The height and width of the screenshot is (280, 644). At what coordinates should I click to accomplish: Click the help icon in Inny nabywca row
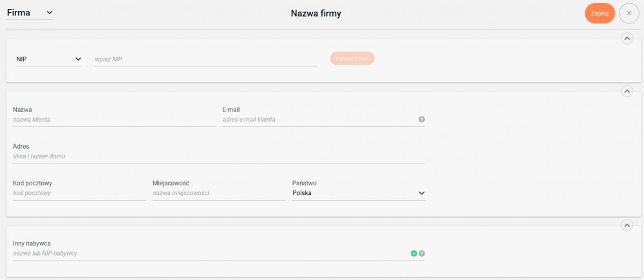[421, 254]
